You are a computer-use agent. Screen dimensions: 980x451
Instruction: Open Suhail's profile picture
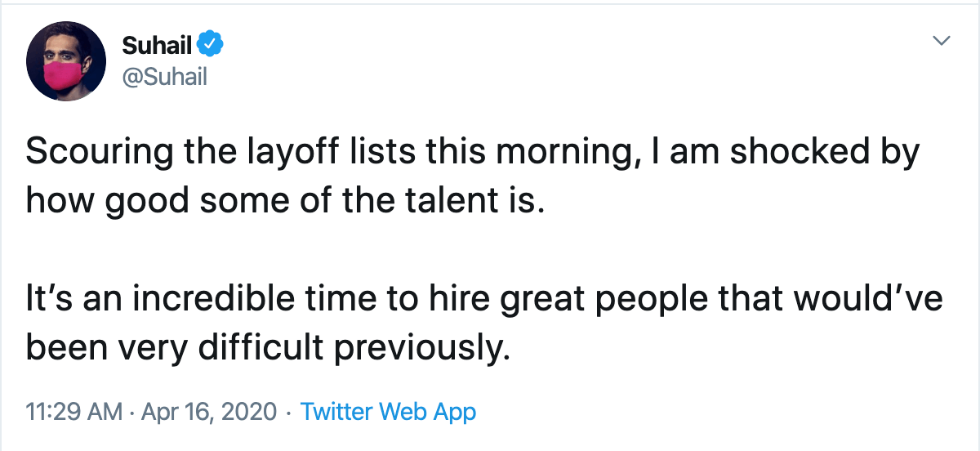66,60
